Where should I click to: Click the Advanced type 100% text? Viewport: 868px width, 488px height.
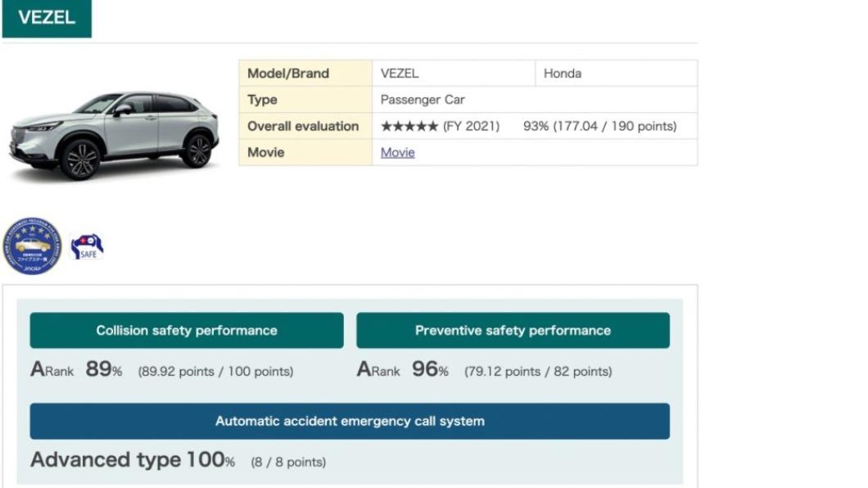tap(133, 460)
